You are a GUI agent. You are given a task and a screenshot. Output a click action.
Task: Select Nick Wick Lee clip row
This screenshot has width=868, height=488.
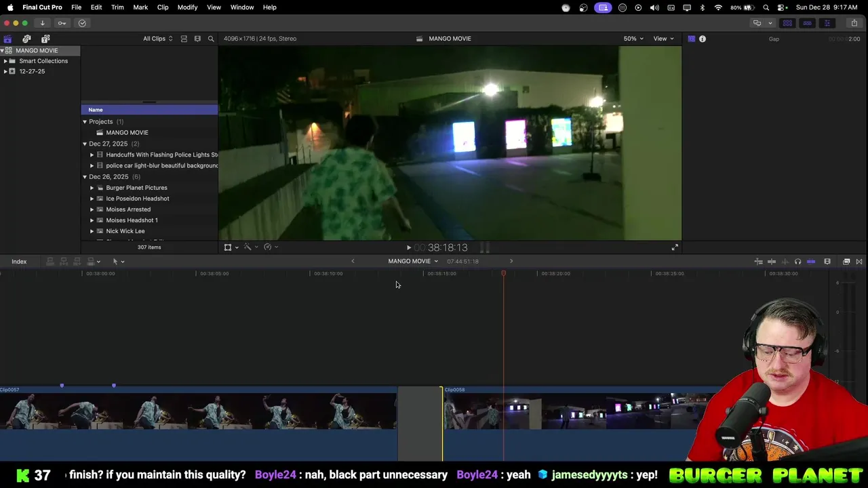coord(149,231)
